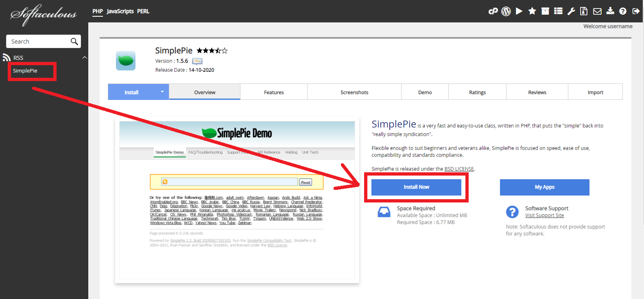Click the cPanel icon in top toolbar
Screen dimensions: 644x299
493,11
